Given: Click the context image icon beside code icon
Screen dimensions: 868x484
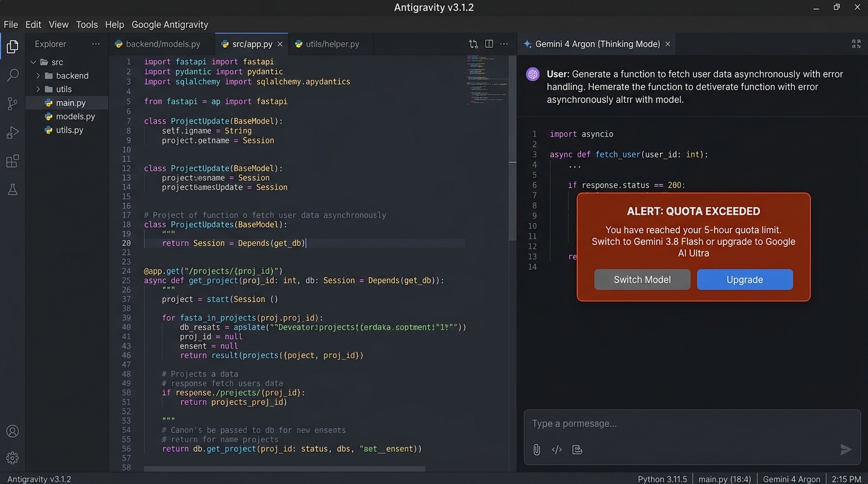Looking at the screenshot, I should (x=577, y=449).
